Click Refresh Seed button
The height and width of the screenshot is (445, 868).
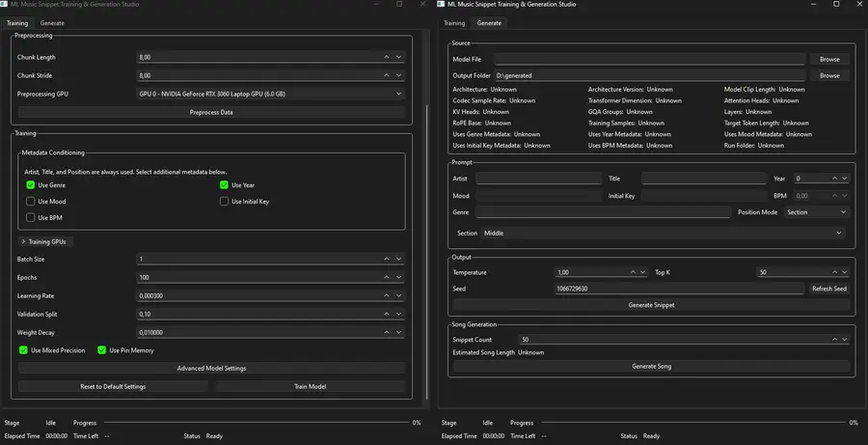[x=828, y=289]
